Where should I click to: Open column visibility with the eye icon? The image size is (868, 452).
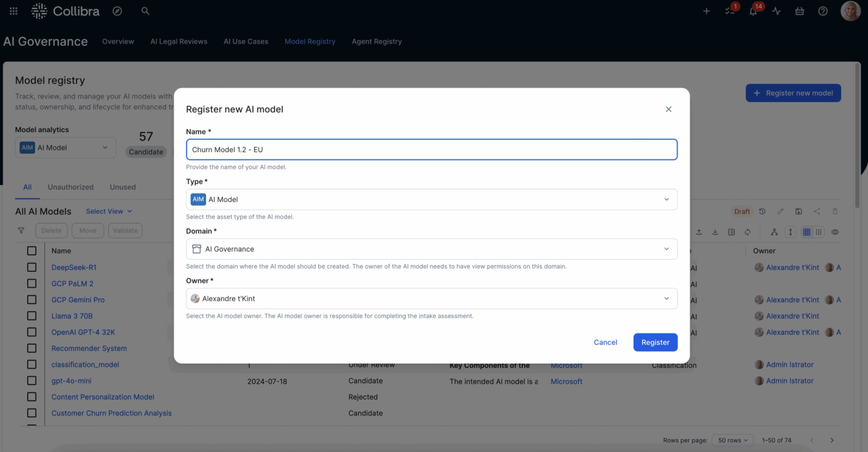(834, 231)
